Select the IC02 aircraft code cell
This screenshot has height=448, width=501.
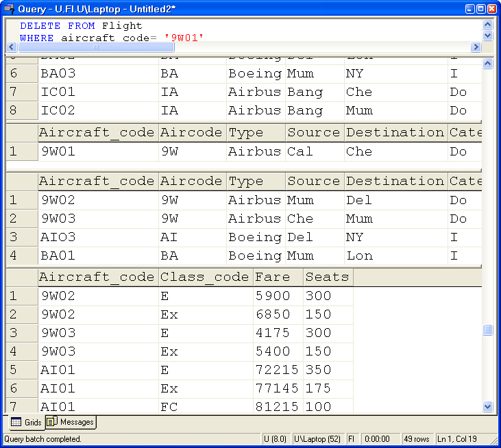(x=97, y=111)
